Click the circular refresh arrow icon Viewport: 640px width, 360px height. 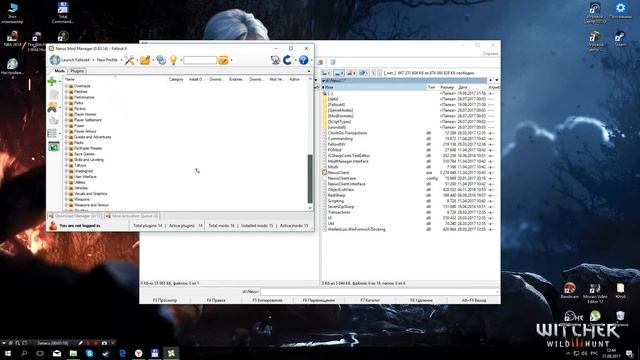point(287,60)
